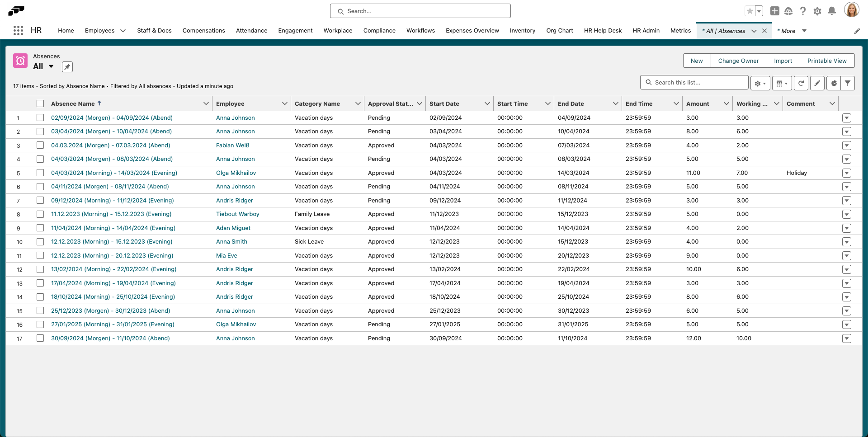The height and width of the screenshot is (437, 868).
Task: Open the Absence Name column dropdown
Action: [206, 103]
